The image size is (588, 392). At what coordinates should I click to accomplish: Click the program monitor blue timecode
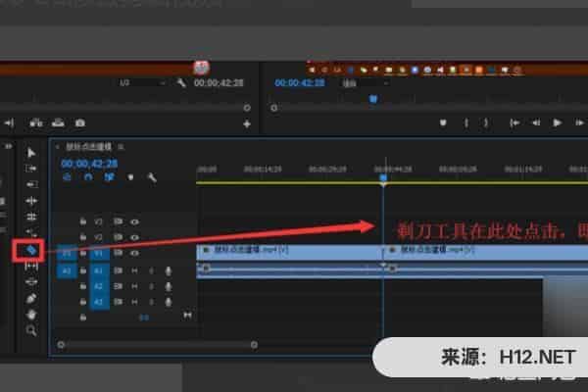(x=300, y=83)
